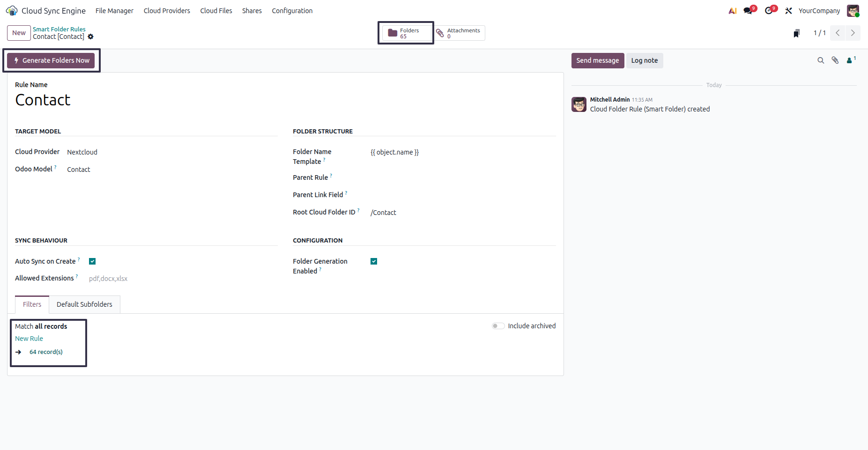Viewport: 868px width, 450px height.
Task: Click Mitchell Admin avatar in chatter message
Action: (x=579, y=104)
